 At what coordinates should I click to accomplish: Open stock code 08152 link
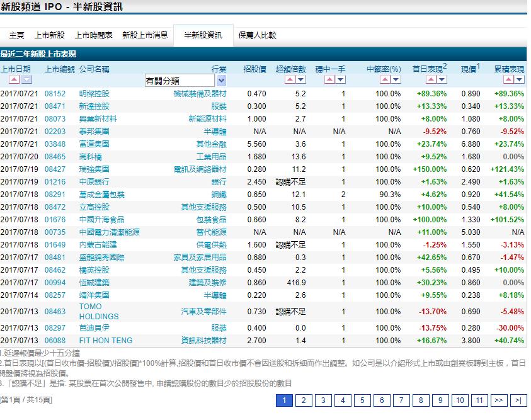point(55,94)
